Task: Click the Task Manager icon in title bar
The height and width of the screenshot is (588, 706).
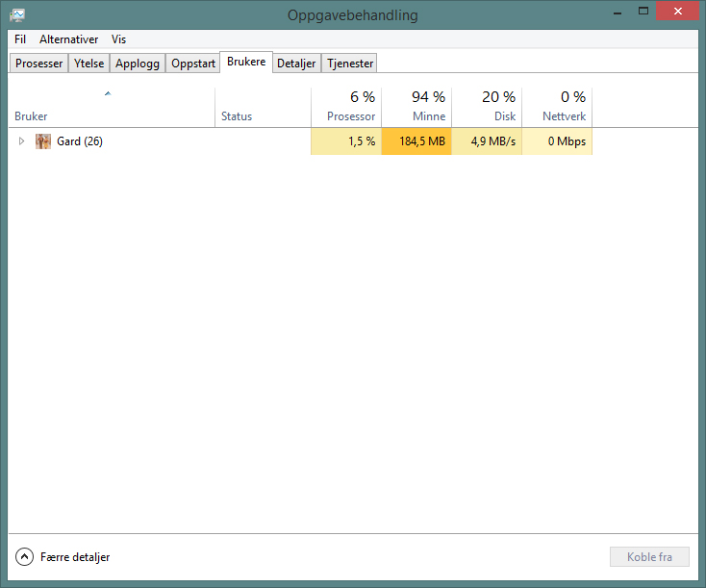Action: (16, 14)
